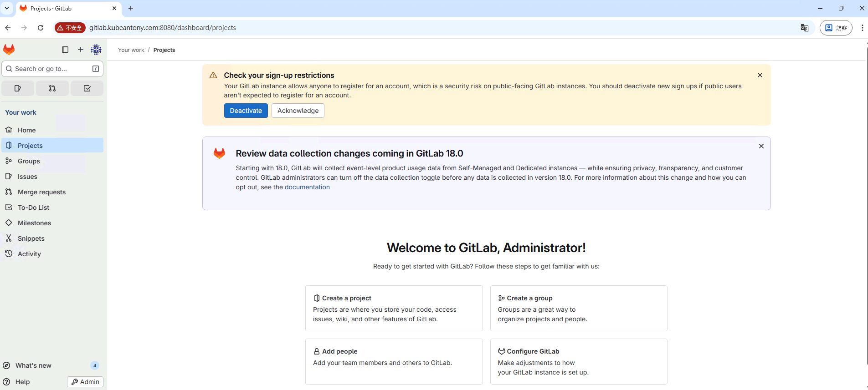Close the Projects · GitLab tab
The image size is (868, 390).
coord(114,8)
